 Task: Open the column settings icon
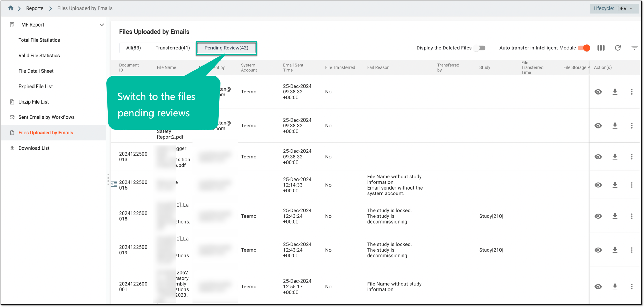(601, 48)
